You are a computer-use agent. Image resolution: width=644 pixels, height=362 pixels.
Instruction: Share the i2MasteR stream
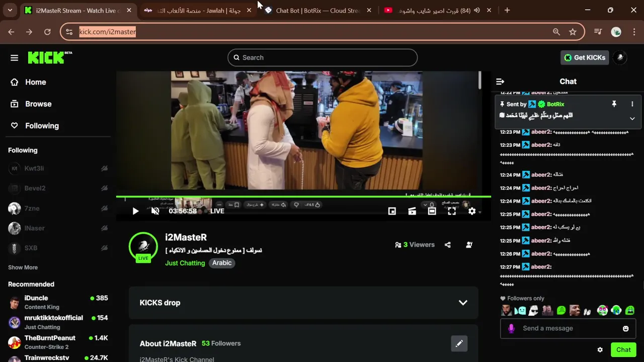coord(448,245)
